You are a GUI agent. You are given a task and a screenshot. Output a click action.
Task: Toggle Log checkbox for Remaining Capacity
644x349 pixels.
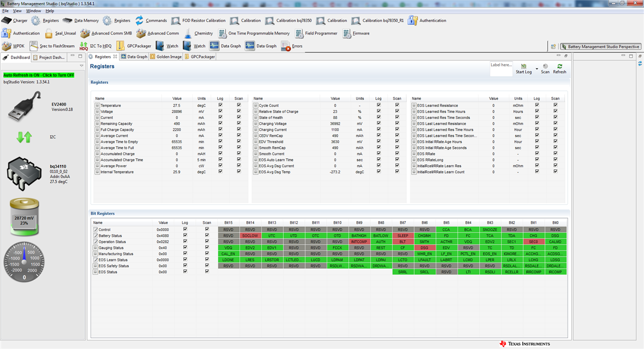(220, 124)
